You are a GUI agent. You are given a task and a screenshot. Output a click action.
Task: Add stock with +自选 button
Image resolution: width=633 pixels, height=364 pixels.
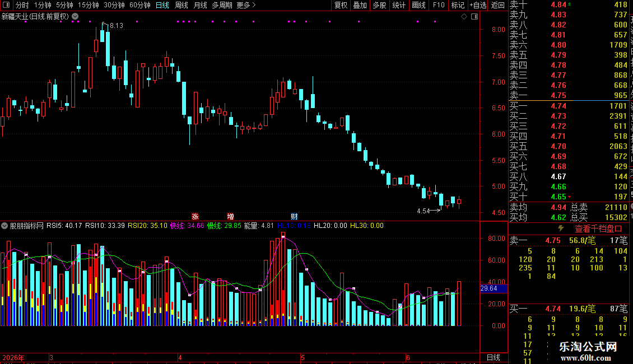(x=478, y=5)
